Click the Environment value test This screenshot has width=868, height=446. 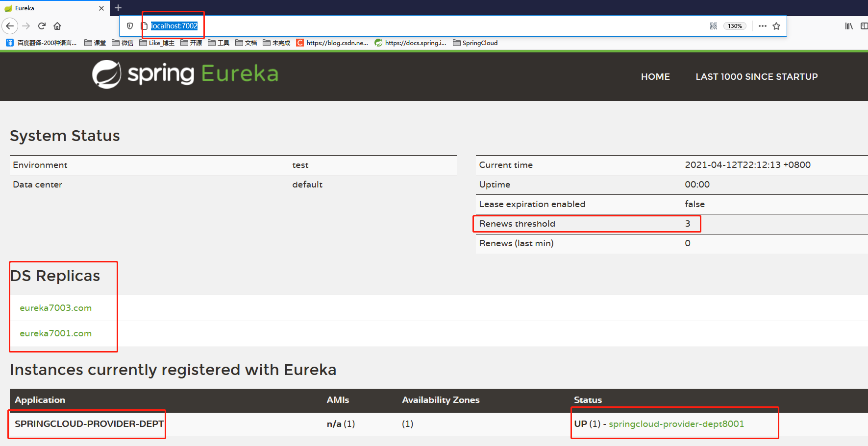[300, 165]
